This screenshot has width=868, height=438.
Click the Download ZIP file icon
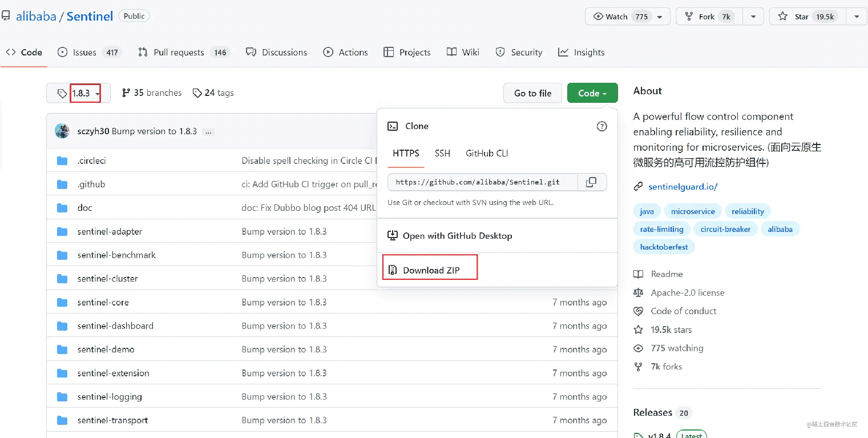(393, 270)
